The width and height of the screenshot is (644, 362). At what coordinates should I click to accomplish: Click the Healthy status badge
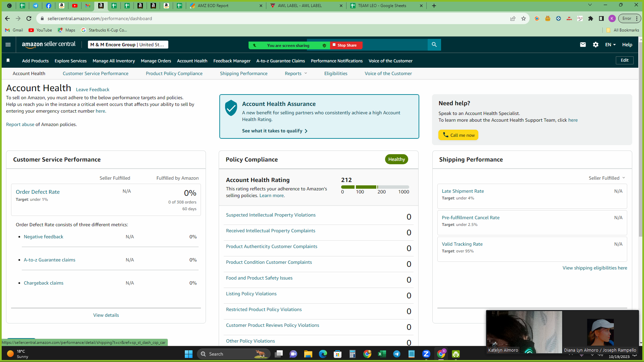(396, 159)
